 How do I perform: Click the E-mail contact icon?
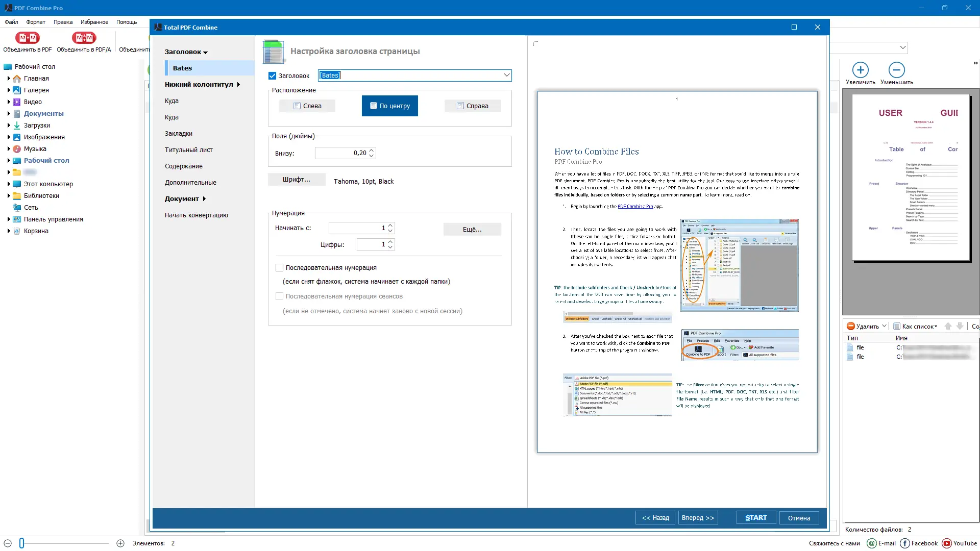coord(872,543)
